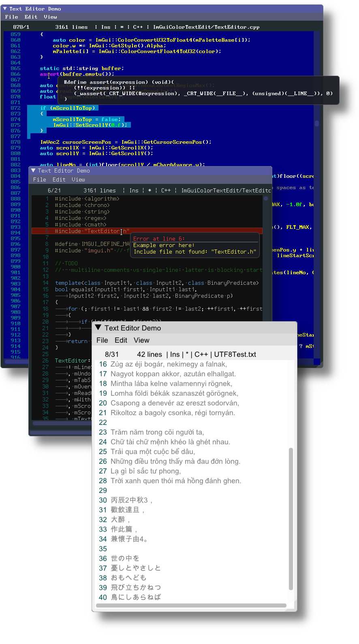Open View menu in blue window
The width and height of the screenshot is (359, 644).
[x=50, y=17]
